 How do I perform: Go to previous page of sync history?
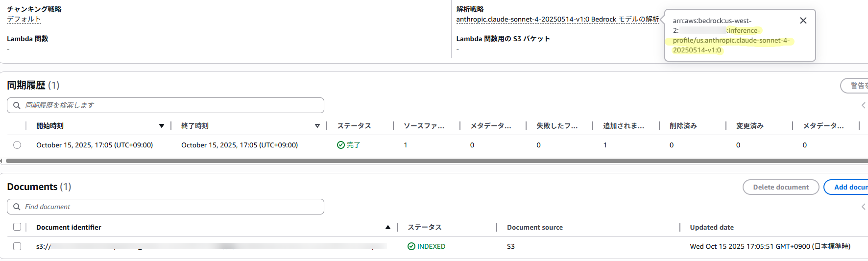click(x=863, y=105)
